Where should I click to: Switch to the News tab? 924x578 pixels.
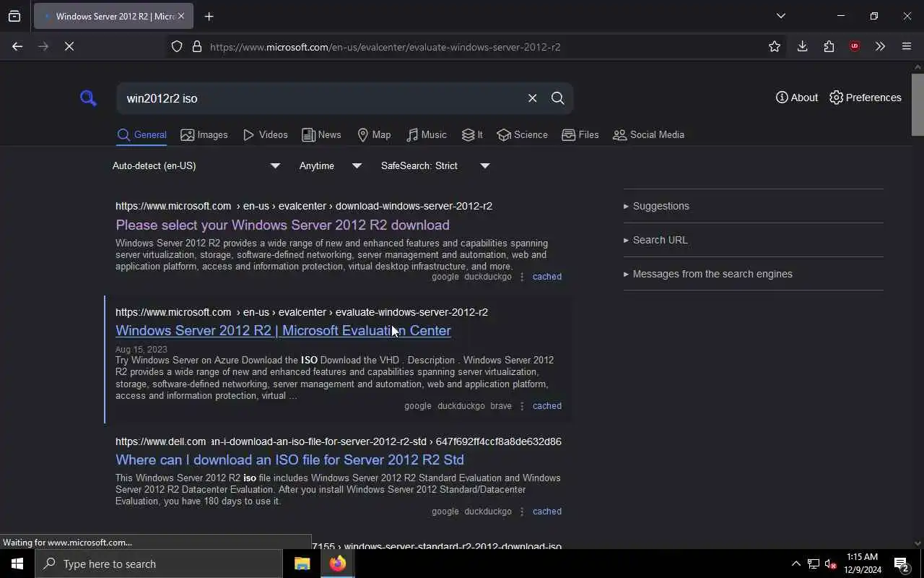[321, 135]
